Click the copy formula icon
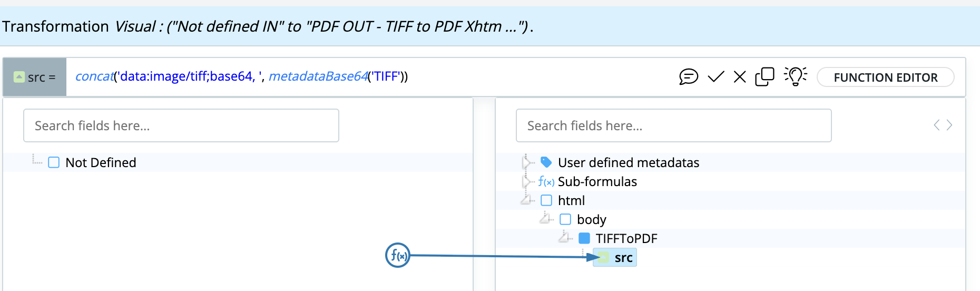 [x=765, y=77]
